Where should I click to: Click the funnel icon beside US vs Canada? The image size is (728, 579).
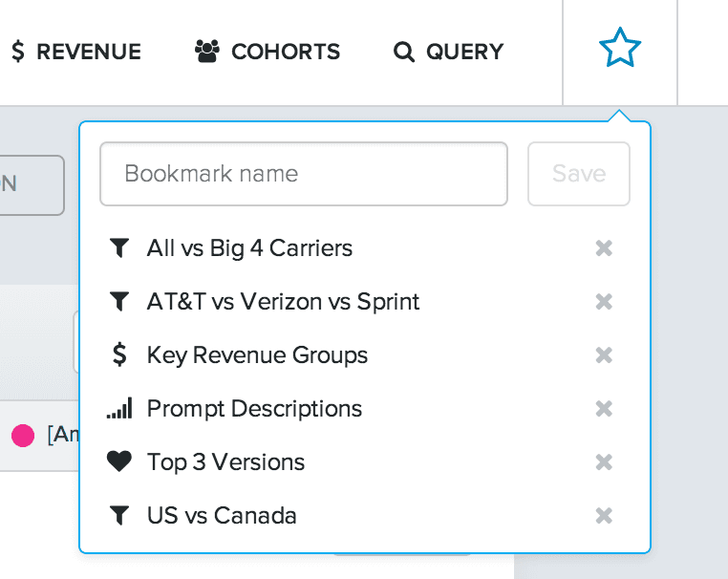click(x=118, y=516)
